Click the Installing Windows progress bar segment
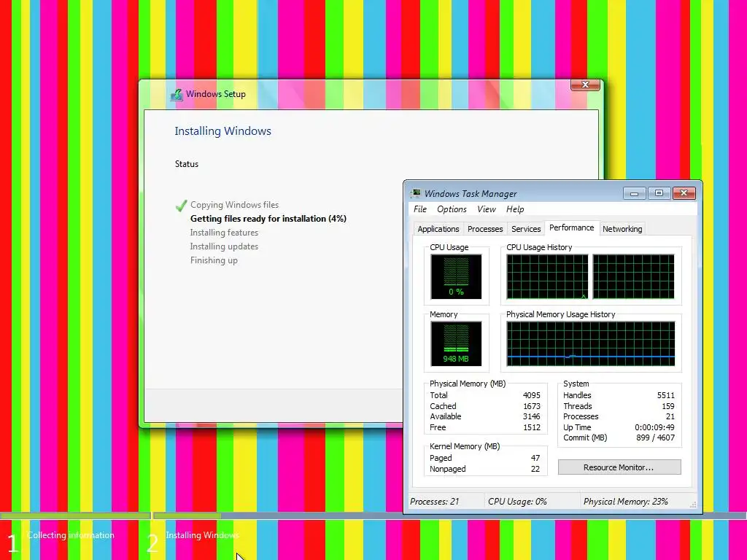The width and height of the screenshot is (747, 560). pos(187,516)
